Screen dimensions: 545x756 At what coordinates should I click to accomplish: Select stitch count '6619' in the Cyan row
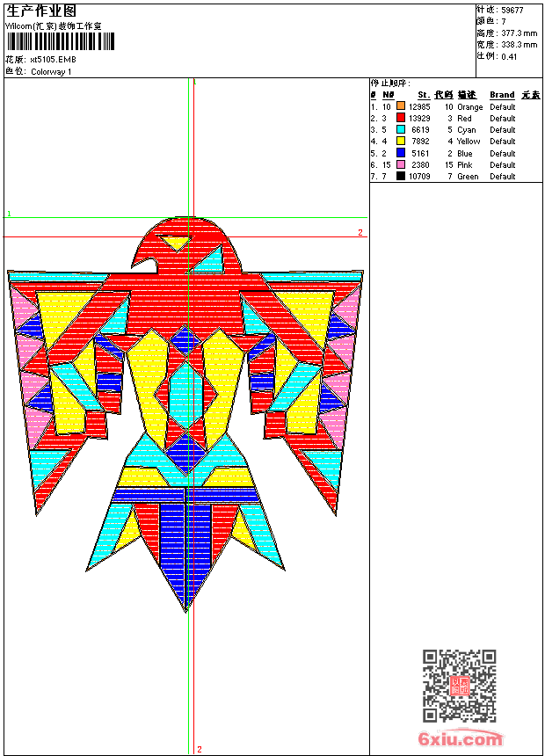pos(420,130)
